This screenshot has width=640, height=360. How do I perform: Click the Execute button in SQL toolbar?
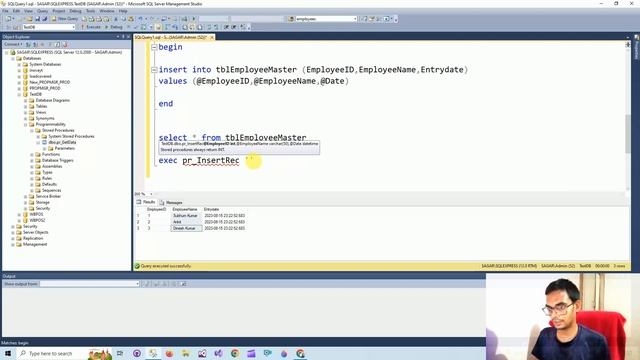(91, 27)
